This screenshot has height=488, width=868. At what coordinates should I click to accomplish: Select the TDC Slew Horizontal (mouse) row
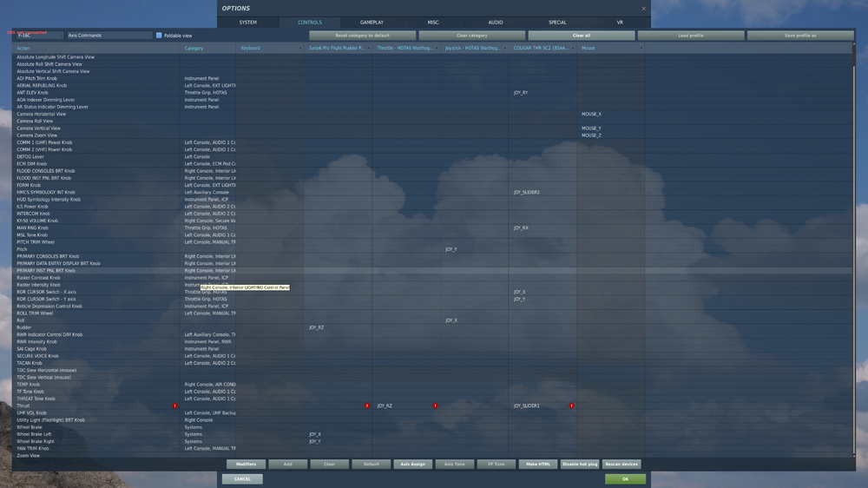pos(432,370)
